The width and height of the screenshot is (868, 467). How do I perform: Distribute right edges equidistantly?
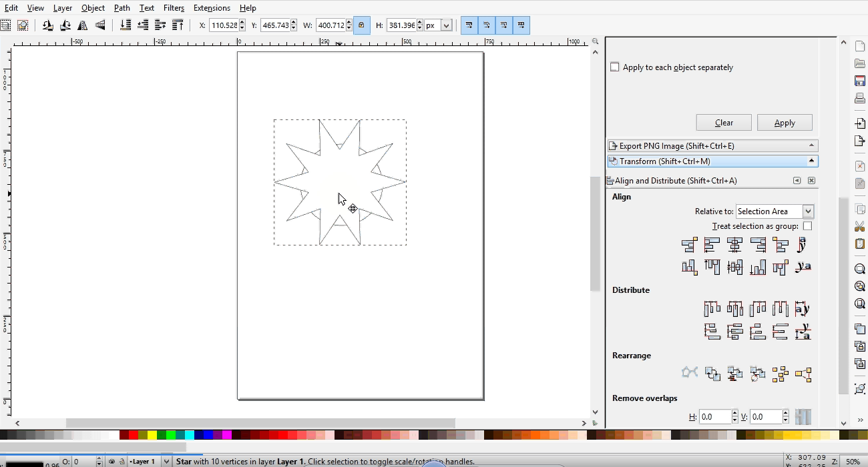click(758, 308)
